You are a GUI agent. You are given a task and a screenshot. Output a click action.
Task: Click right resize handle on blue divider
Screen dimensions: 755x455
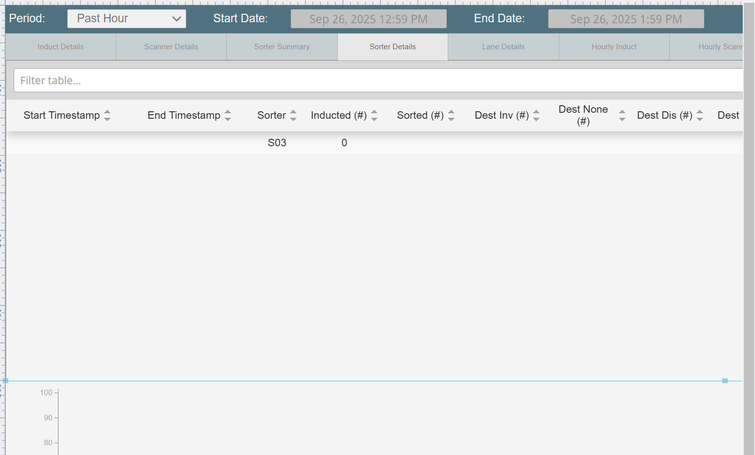pos(725,381)
